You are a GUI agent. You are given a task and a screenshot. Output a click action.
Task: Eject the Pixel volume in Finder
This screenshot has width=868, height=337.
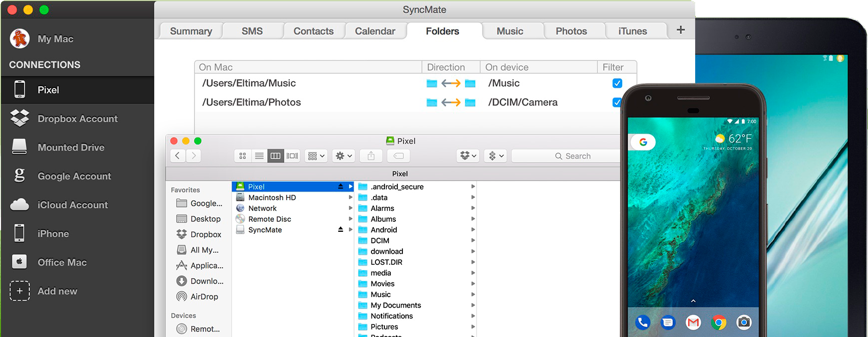click(341, 186)
